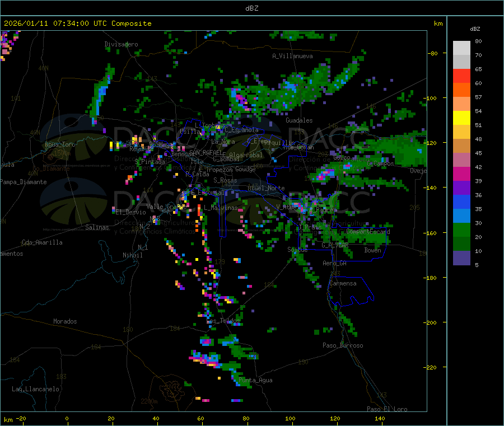Click the 'C_Española' map label
504x426 pixels.
click(x=241, y=130)
